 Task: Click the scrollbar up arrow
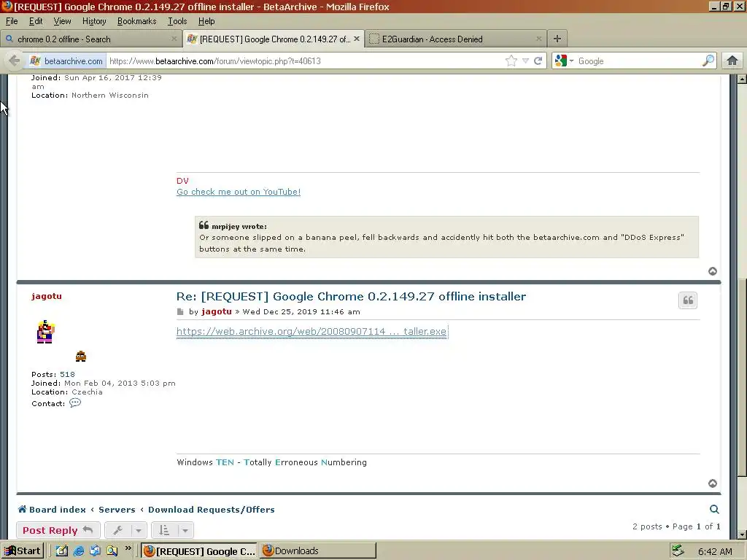coord(742,79)
